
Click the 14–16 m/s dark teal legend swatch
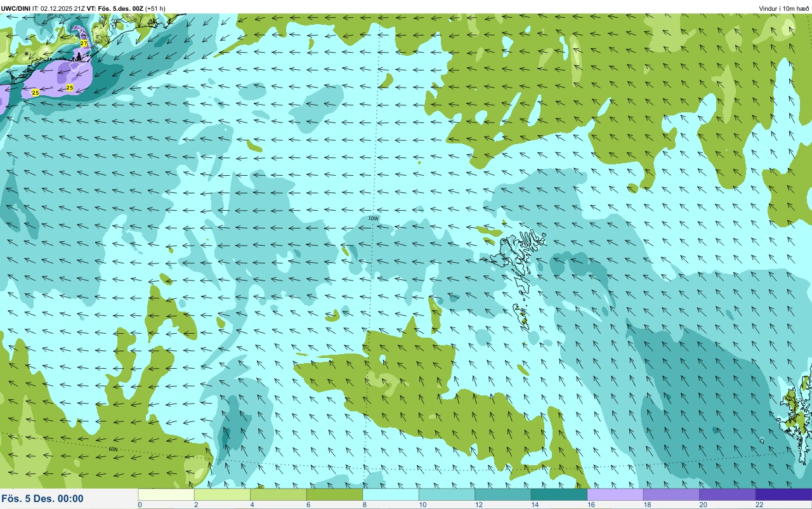(x=559, y=494)
